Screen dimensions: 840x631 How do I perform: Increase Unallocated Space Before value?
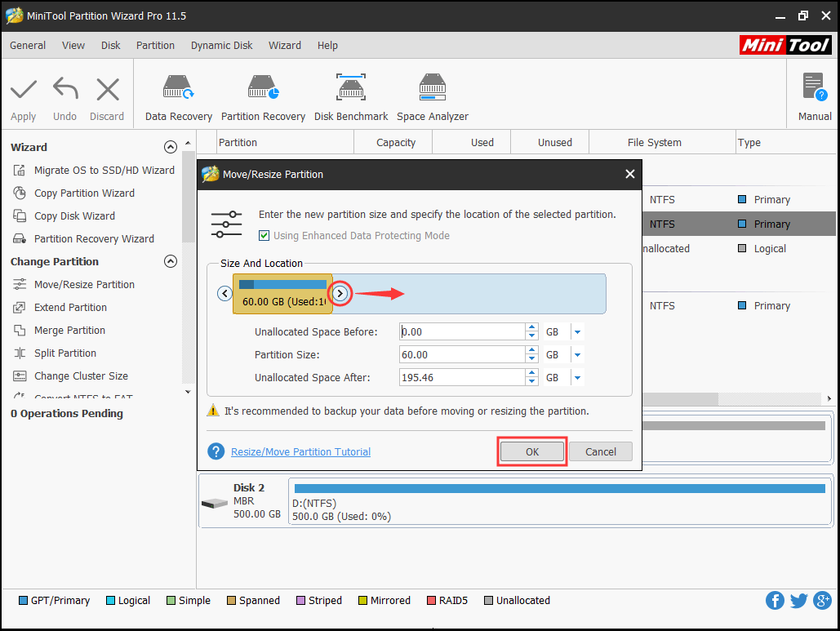531,328
